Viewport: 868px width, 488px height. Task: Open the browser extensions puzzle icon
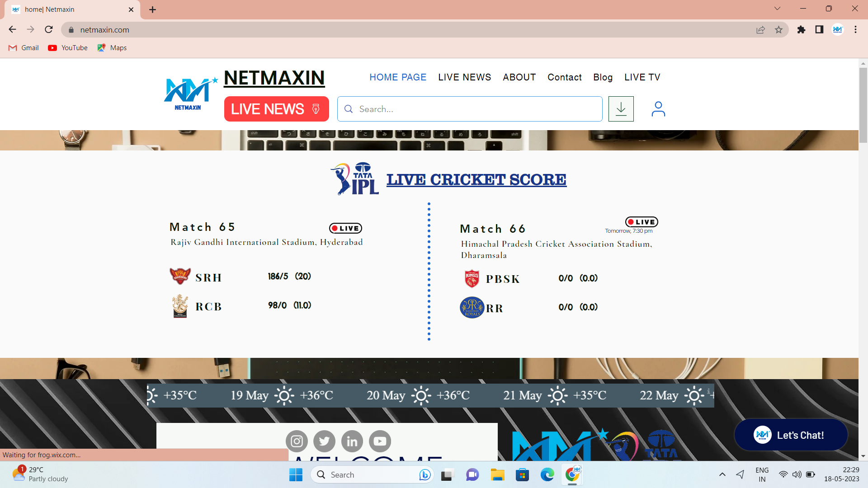click(x=801, y=29)
